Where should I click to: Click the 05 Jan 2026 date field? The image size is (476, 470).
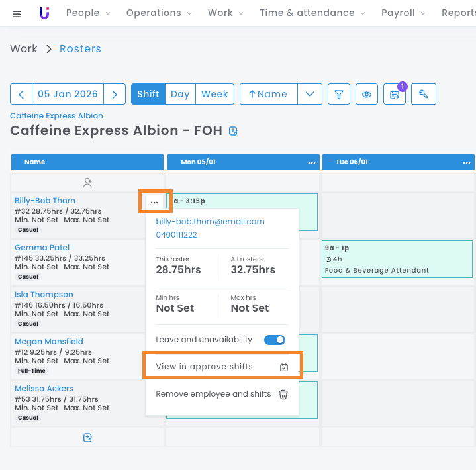68,95
